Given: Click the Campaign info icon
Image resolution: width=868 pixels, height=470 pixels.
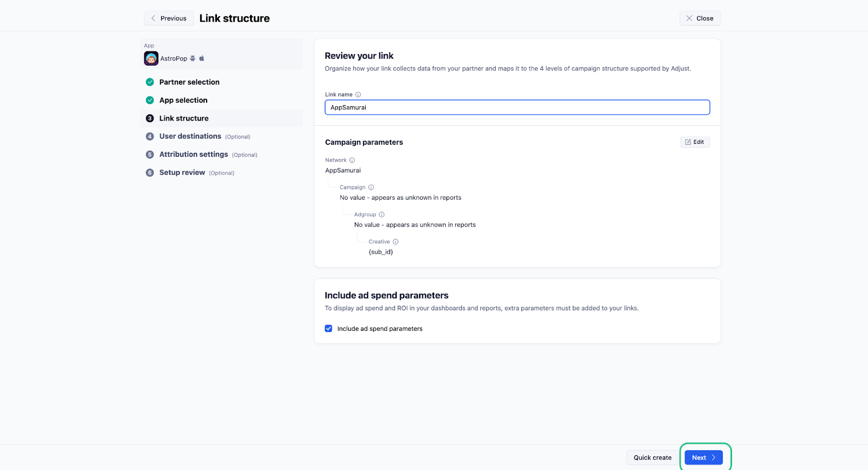Looking at the screenshot, I should pyautogui.click(x=371, y=188).
